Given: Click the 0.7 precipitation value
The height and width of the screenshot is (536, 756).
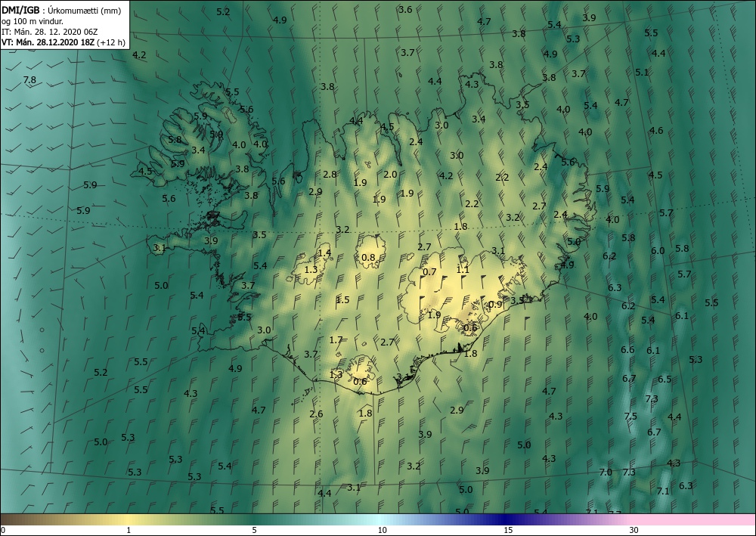Looking at the screenshot, I should click(x=429, y=272).
